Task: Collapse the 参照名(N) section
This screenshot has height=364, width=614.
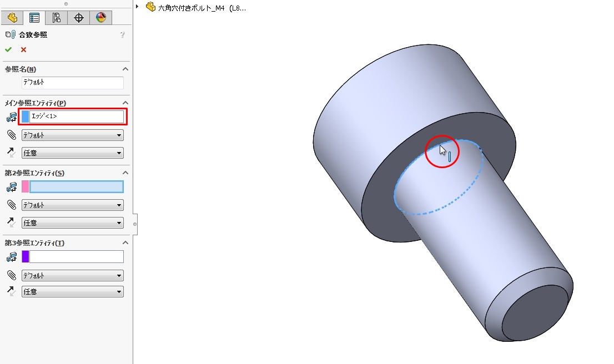Action: pos(125,69)
